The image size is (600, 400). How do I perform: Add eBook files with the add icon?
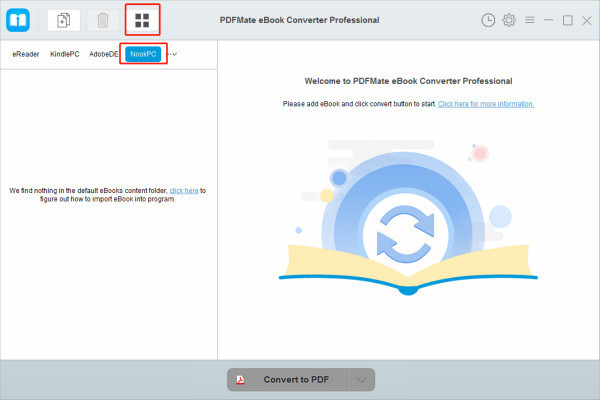pyautogui.click(x=64, y=20)
